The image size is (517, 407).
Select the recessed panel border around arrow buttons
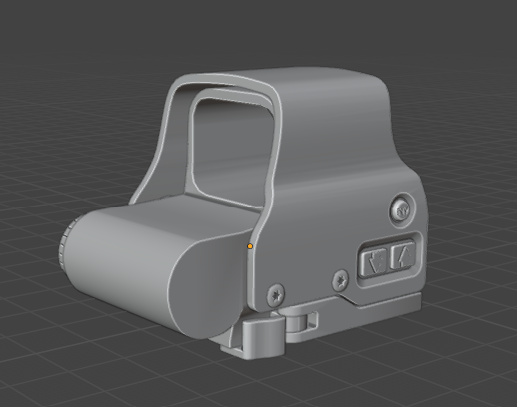pyautogui.click(x=389, y=259)
